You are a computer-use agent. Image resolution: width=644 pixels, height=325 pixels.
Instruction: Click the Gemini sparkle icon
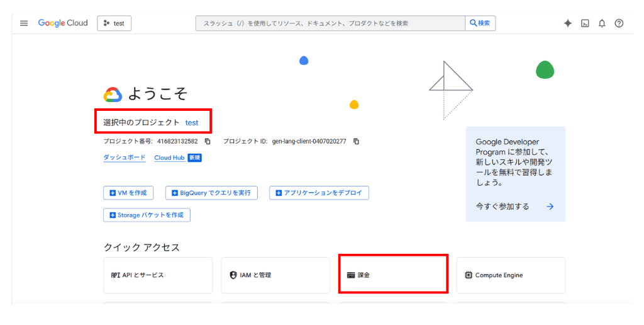coord(567,23)
